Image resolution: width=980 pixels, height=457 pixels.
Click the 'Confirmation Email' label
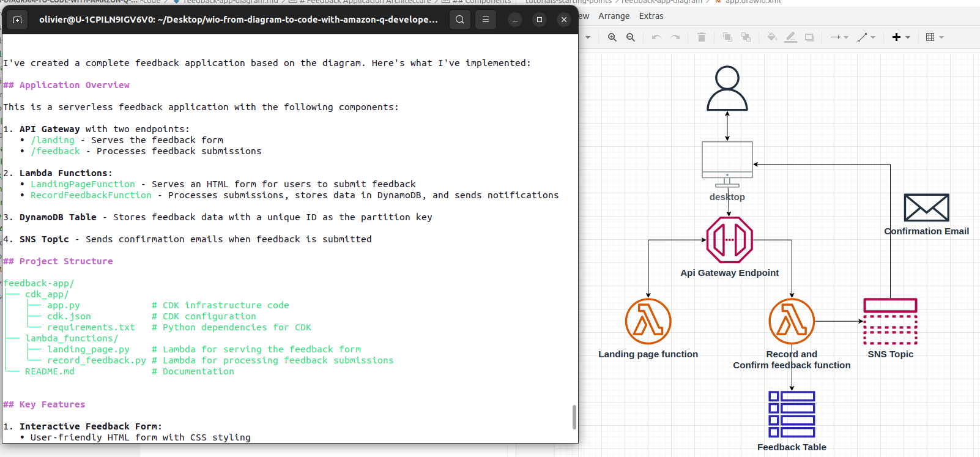pos(927,231)
